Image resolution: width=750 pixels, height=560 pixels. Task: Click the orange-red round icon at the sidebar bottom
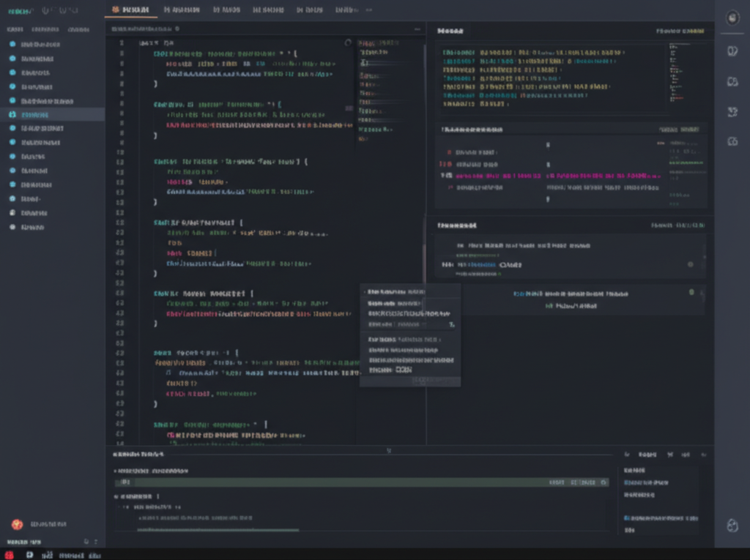coord(18,525)
